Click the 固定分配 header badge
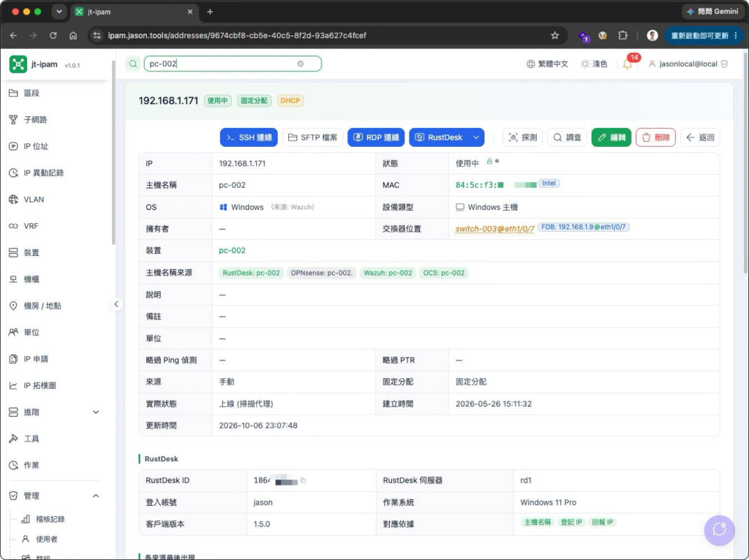 [254, 101]
